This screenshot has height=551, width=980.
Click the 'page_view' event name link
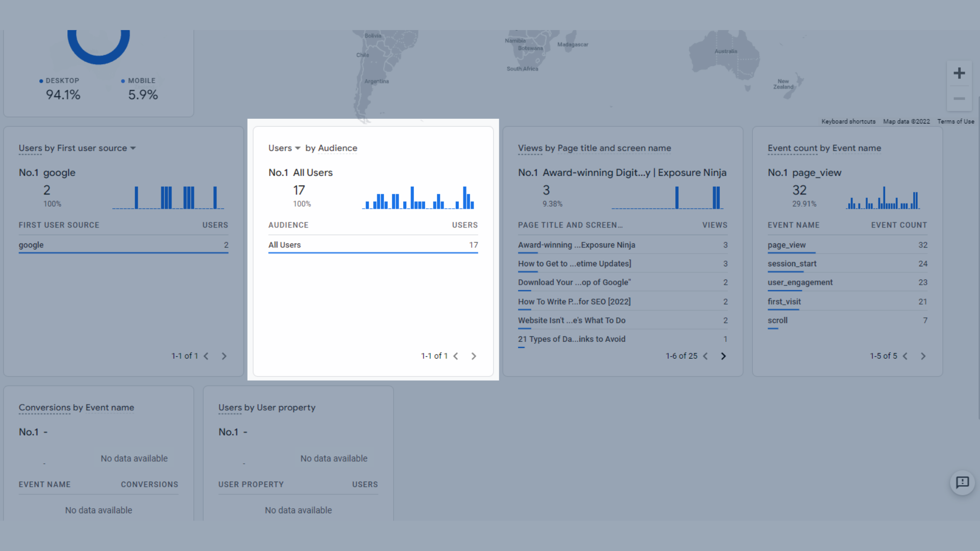coord(786,243)
